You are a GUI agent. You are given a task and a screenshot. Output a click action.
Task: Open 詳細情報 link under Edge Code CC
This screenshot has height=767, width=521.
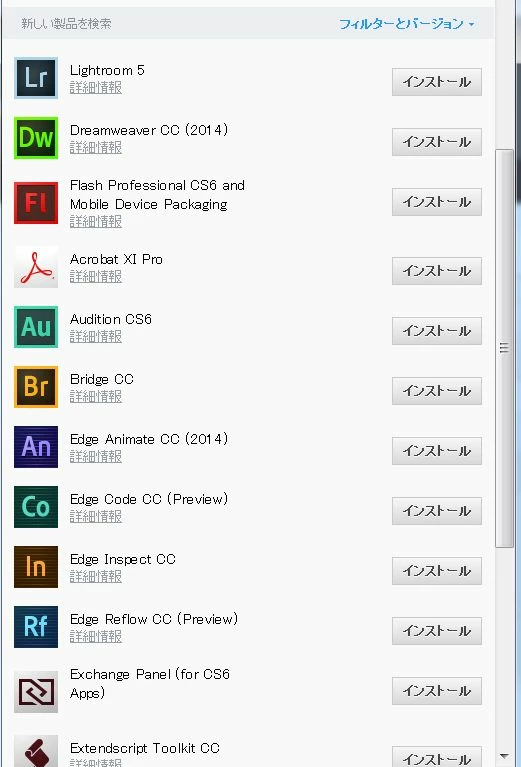pyautogui.click(x=96, y=517)
